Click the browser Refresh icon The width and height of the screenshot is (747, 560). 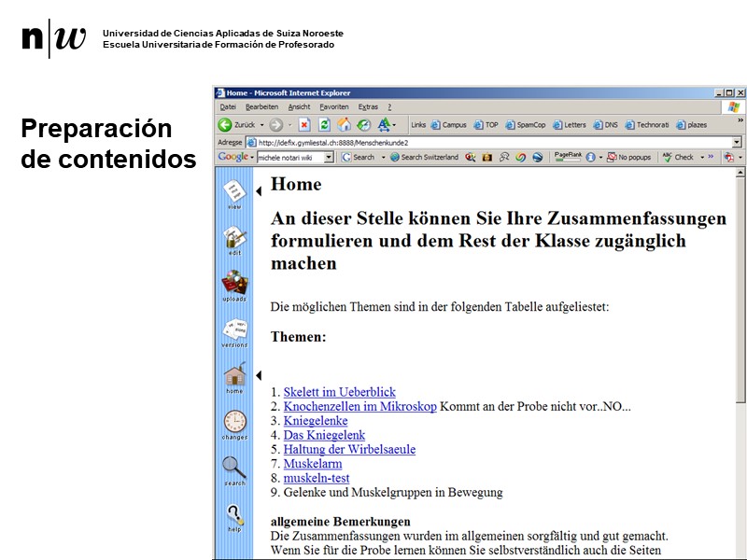324,125
